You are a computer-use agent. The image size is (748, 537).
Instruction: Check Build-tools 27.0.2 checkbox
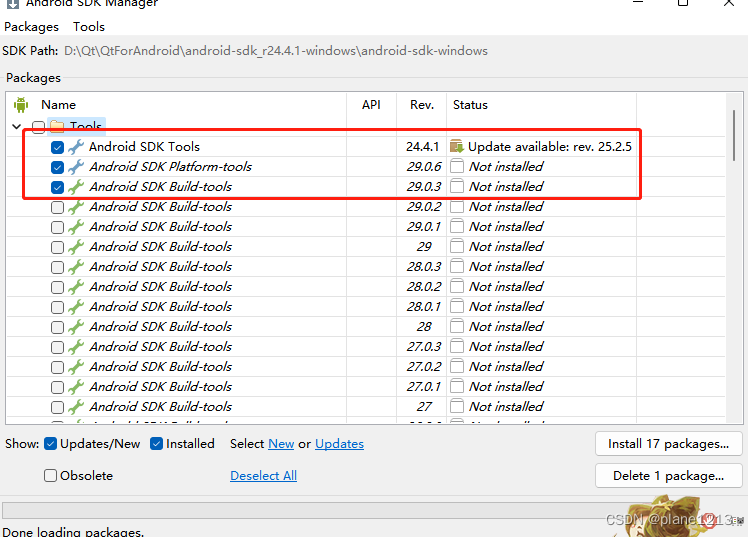point(57,368)
